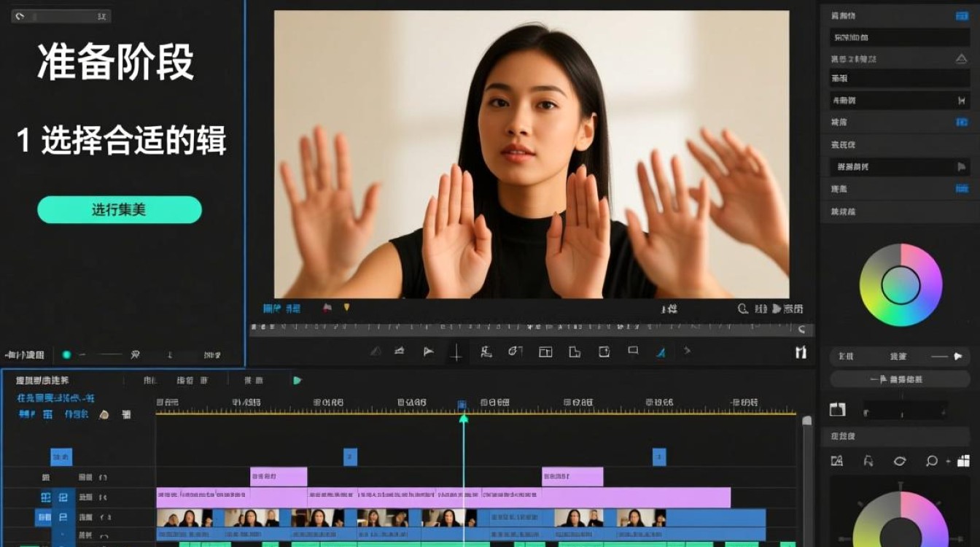Click the loop icon ending the preview ruler
Viewport: 980px width, 547px height.
coord(801,329)
